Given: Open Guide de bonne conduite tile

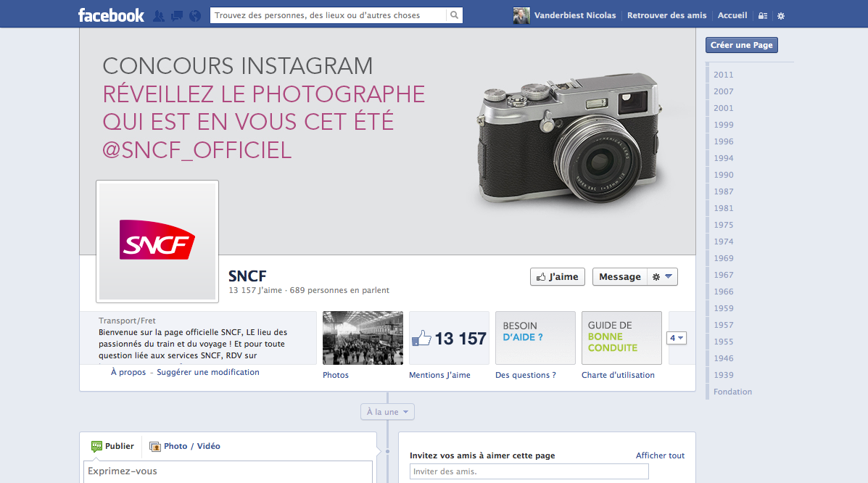Looking at the screenshot, I should (x=621, y=338).
